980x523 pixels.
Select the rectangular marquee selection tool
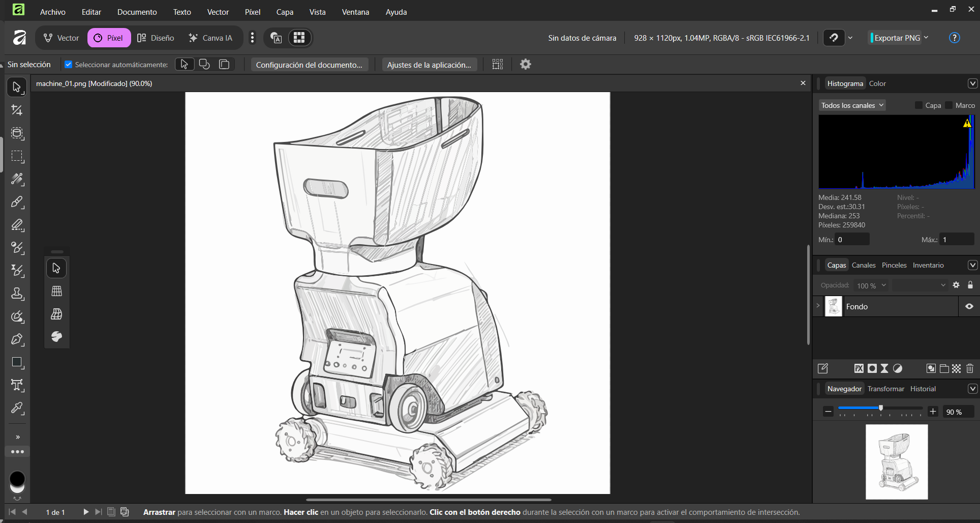coord(17,157)
